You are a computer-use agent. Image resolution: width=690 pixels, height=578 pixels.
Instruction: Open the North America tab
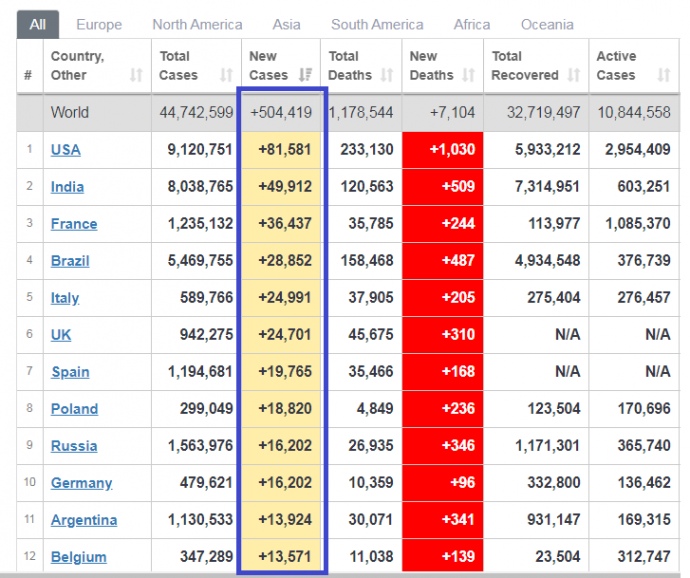[197, 24]
